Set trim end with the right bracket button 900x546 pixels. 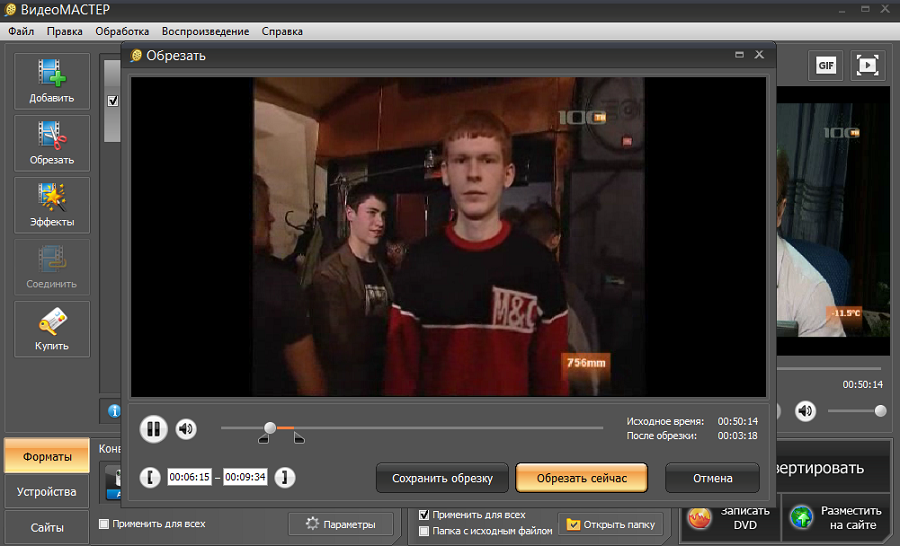285,477
